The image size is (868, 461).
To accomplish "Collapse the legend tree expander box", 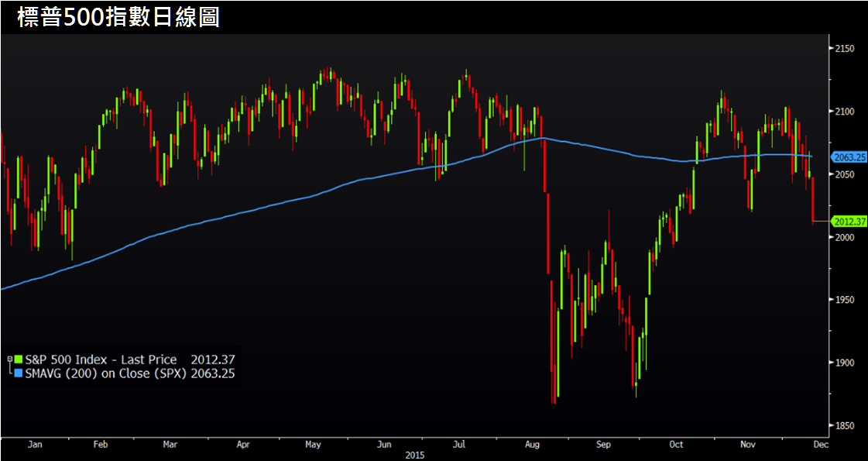I will (x=9, y=360).
